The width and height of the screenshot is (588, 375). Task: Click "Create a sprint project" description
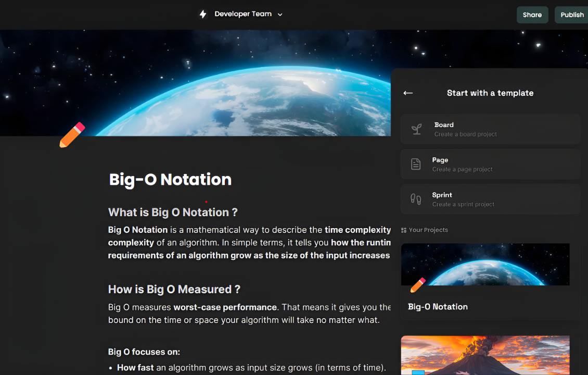pyautogui.click(x=463, y=205)
